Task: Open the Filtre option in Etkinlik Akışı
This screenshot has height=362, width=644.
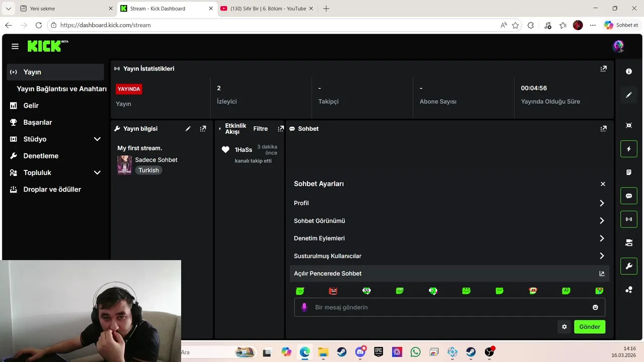Action: tap(260, 129)
